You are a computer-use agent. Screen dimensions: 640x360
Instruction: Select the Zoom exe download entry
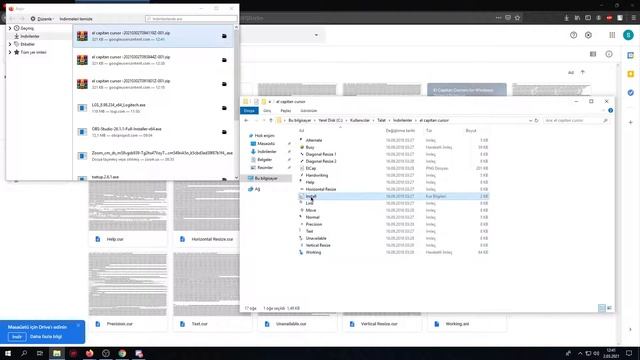pyautogui.click(x=153, y=156)
